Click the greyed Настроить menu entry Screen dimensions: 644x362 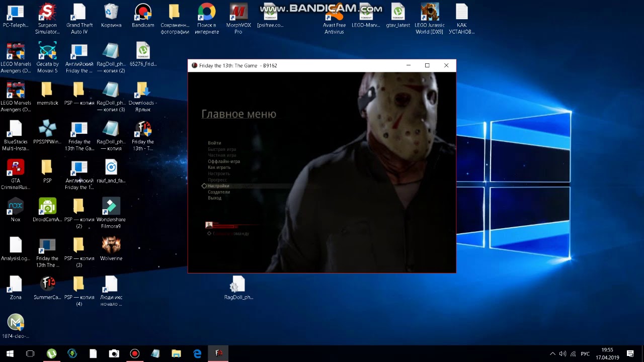(219, 173)
